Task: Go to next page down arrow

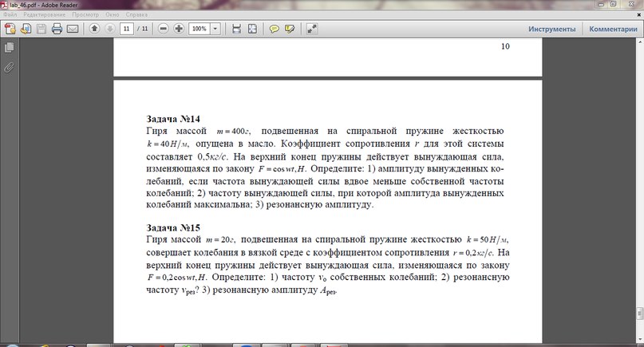Action: pos(109,29)
